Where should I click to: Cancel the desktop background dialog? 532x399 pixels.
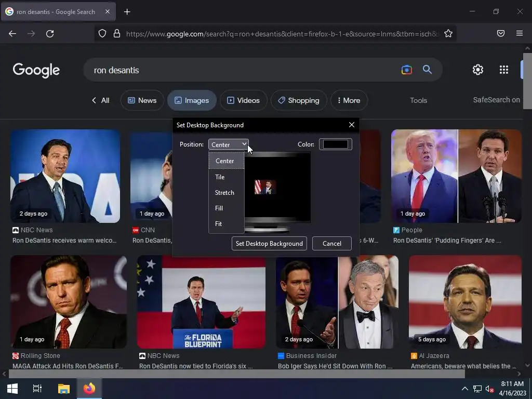point(332,244)
